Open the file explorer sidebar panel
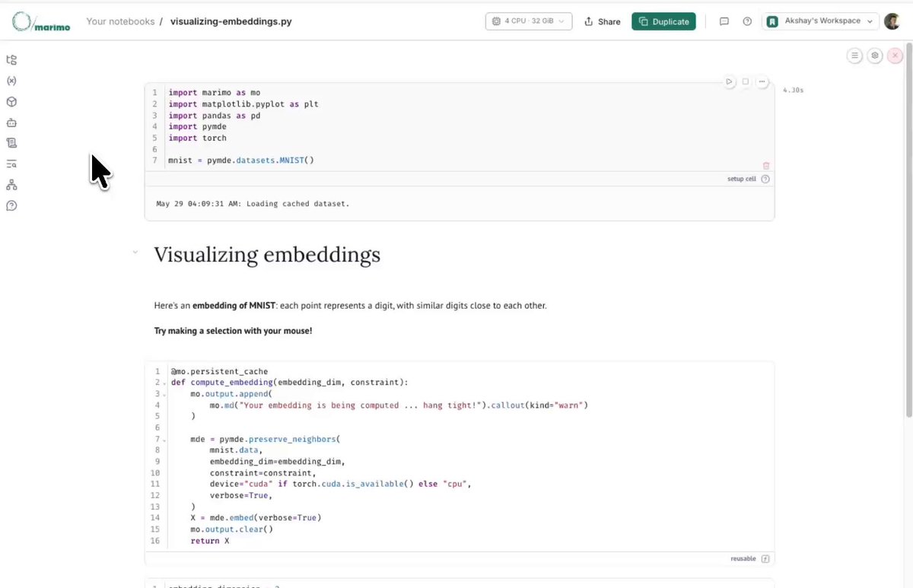The image size is (913, 588). coord(11,60)
